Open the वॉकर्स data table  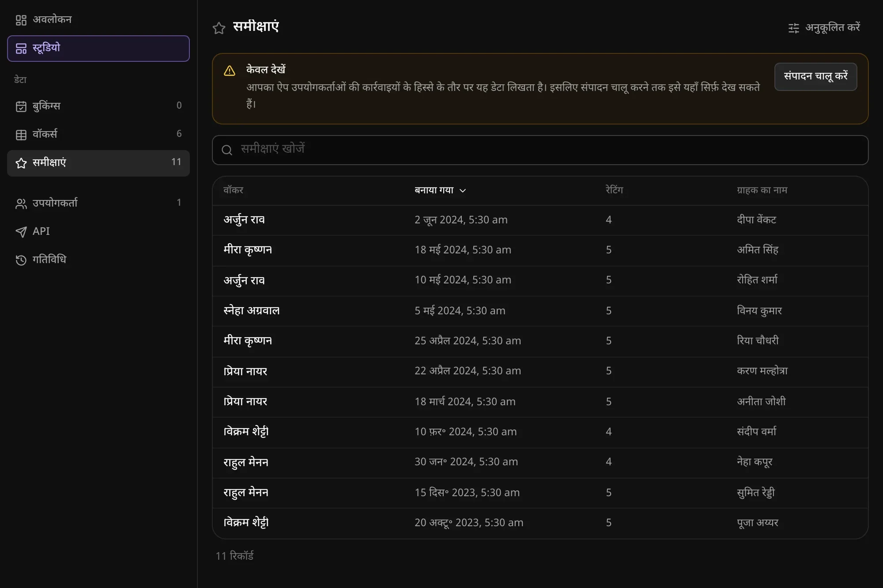[x=98, y=134]
